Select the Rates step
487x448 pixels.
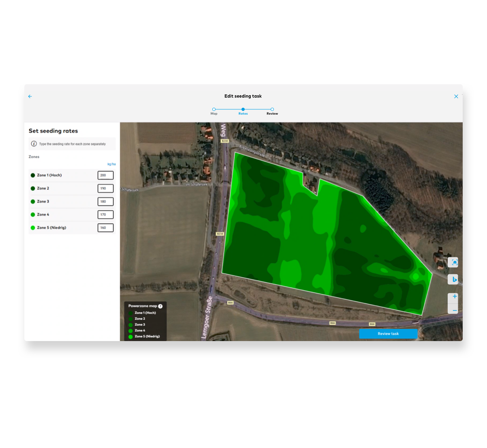pos(243,111)
